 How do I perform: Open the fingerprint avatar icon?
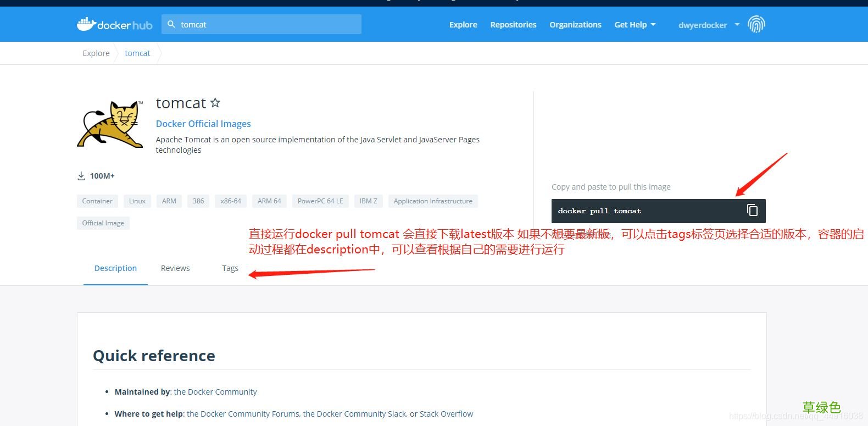756,24
